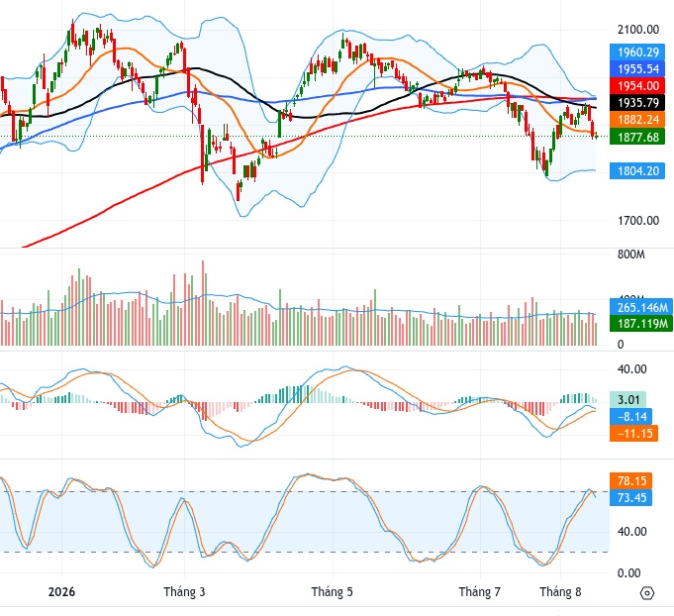Screen dimensions: 674x616
Task: Select the 2026 time axis label
Action: (x=61, y=592)
